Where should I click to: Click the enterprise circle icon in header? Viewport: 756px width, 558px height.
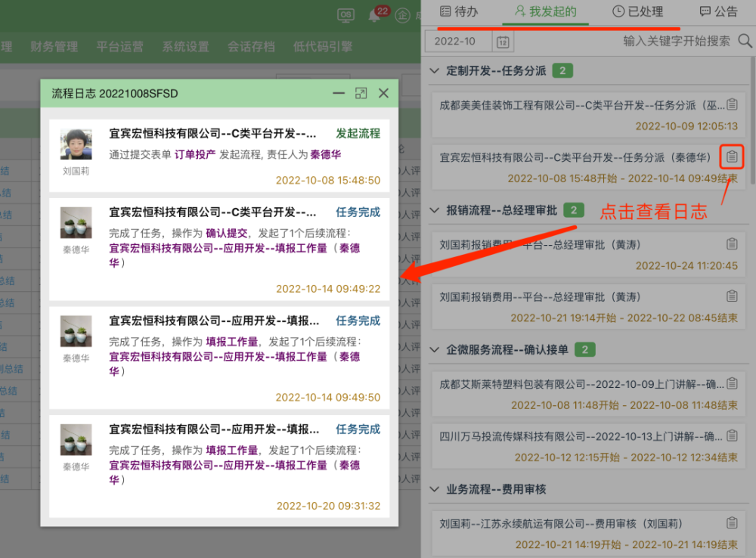(x=403, y=15)
